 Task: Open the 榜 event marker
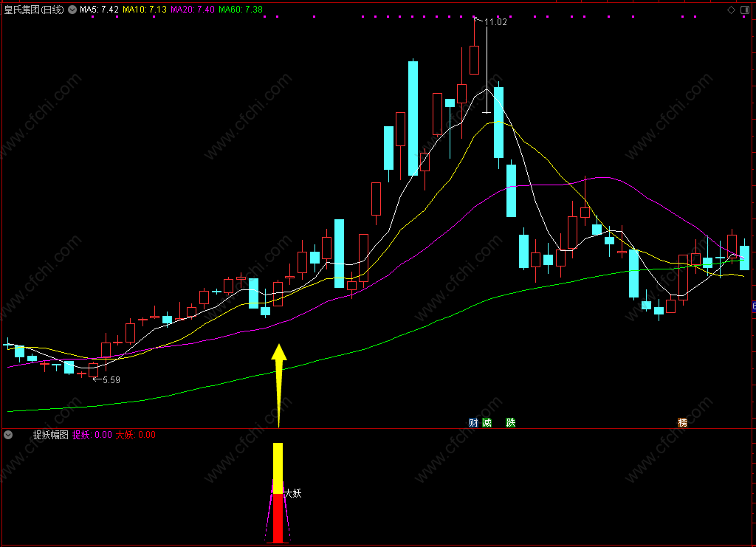(x=683, y=423)
